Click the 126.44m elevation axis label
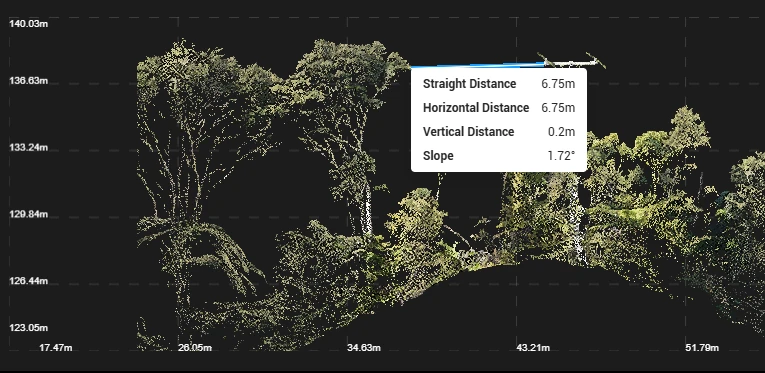This screenshot has height=373, width=765. point(29,281)
